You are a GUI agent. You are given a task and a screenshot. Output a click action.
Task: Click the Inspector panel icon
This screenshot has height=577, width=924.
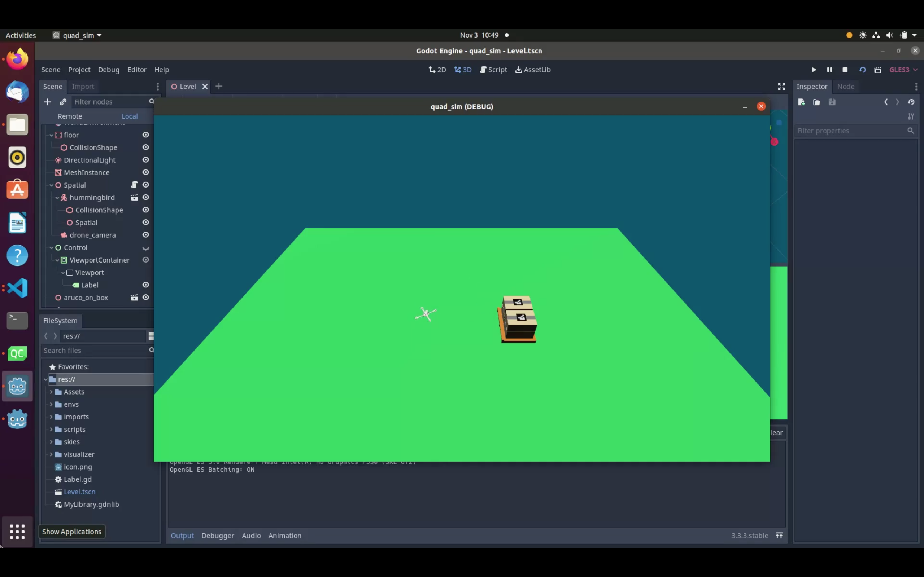pyautogui.click(x=813, y=86)
